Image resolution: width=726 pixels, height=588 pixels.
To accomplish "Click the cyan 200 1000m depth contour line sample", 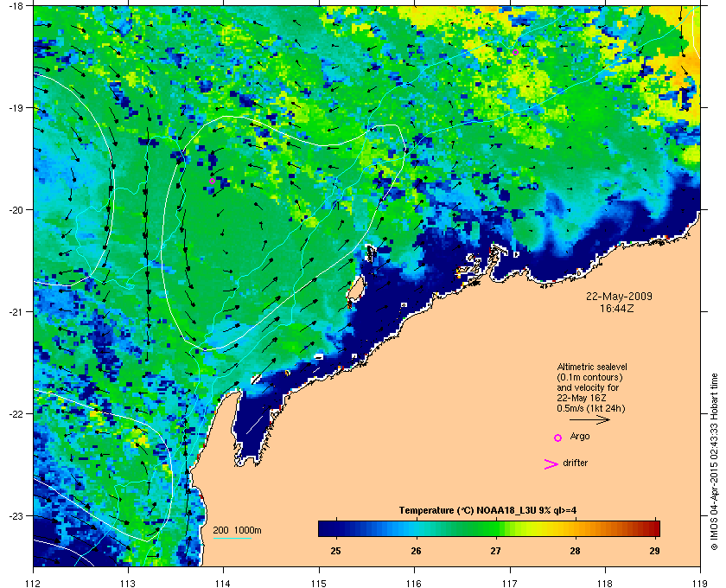I will pos(232,538).
